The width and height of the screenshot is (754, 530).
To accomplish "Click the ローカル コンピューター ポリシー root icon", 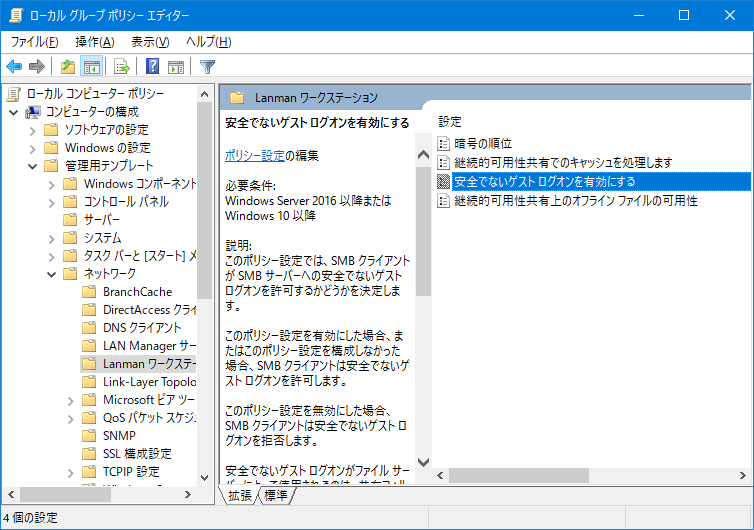I will point(14,94).
